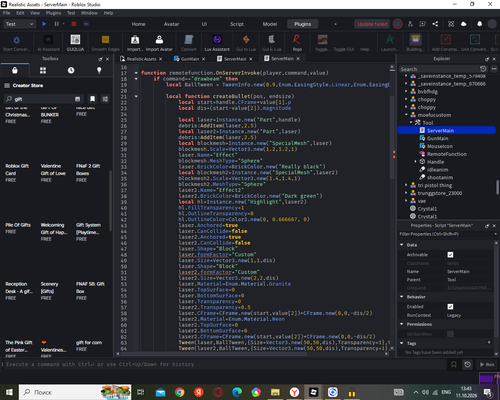The width and height of the screenshot is (500, 400).
Task: Pause the running test
Action: click(x=56, y=24)
